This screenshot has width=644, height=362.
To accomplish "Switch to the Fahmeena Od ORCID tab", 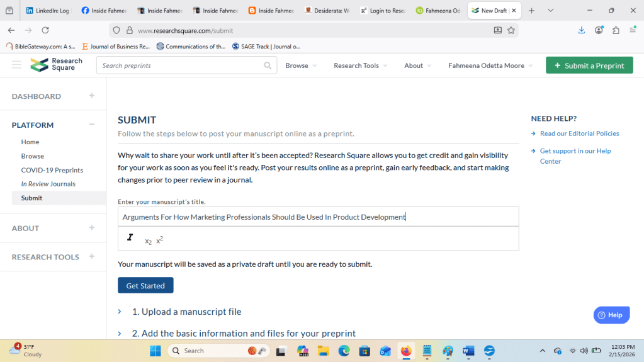I will click(x=439, y=11).
